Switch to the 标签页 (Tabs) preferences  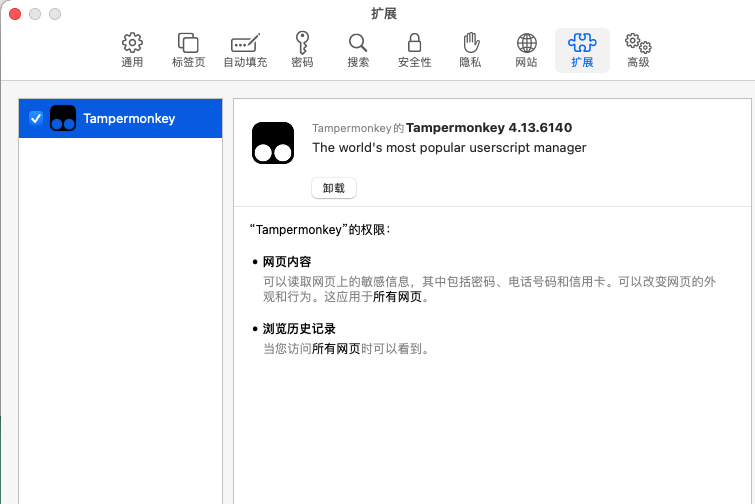pyautogui.click(x=188, y=50)
